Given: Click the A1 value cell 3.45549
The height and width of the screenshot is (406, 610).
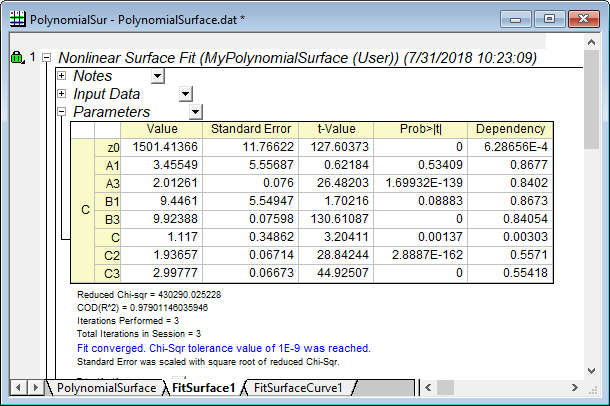Looking at the screenshot, I should [161, 165].
